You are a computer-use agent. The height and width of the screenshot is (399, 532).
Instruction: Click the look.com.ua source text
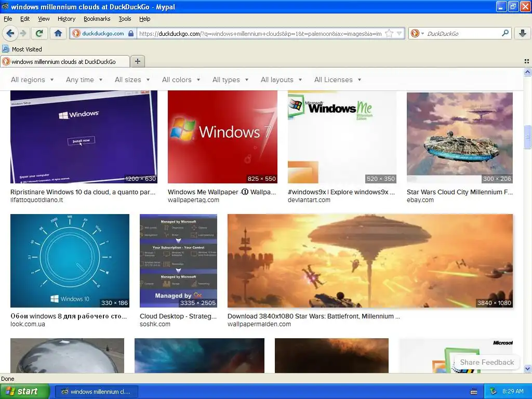pos(28,324)
